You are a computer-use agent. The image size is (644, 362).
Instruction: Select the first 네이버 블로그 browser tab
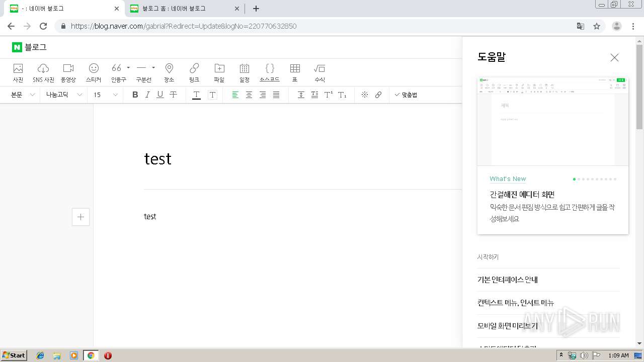point(64,9)
